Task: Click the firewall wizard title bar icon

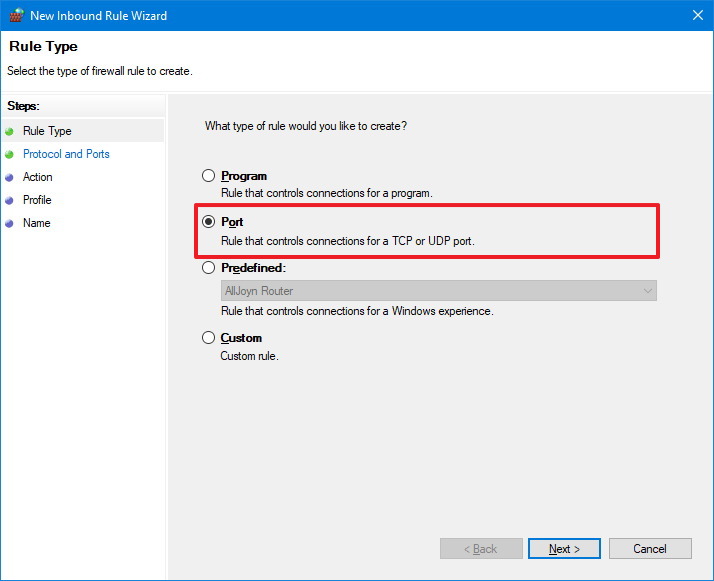Action: pyautogui.click(x=14, y=15)
